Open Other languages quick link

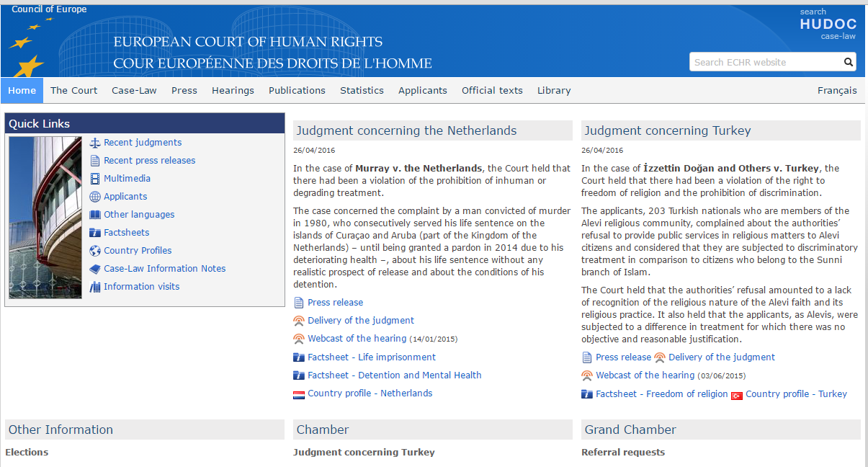point(139,215)
